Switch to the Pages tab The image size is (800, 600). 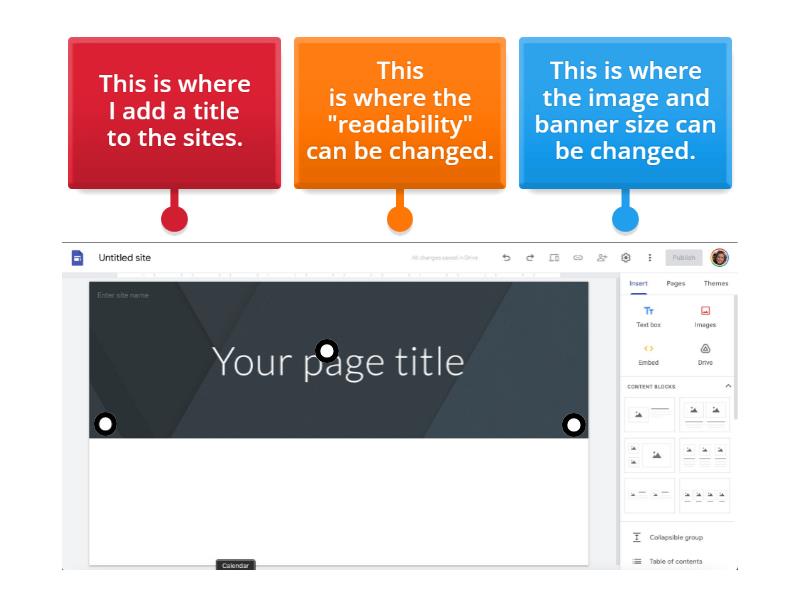tap(676, 284)
